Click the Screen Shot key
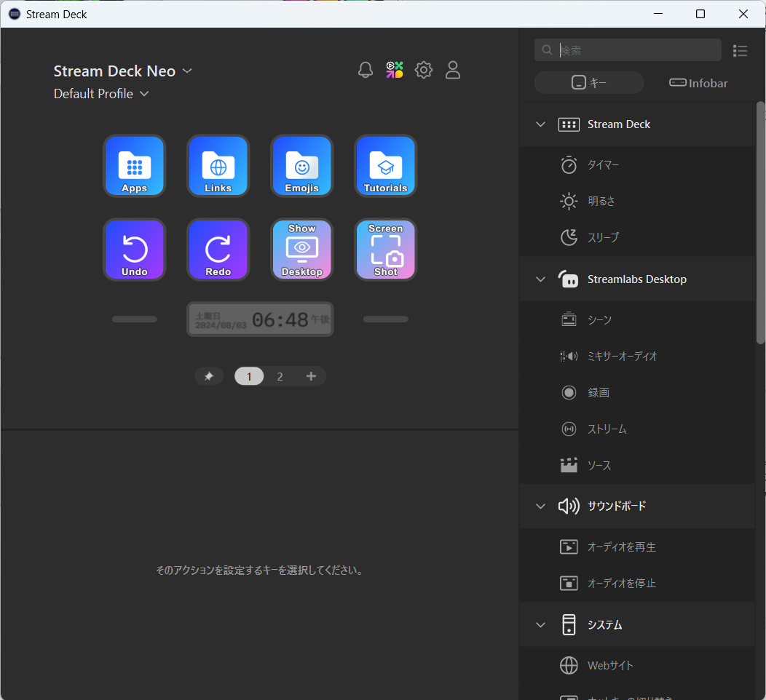 [385, 250]
